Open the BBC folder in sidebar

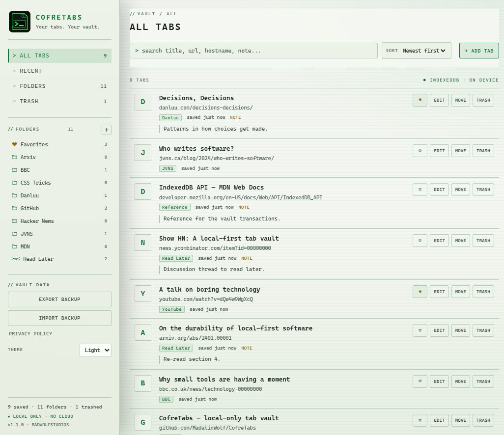[59, 170]
